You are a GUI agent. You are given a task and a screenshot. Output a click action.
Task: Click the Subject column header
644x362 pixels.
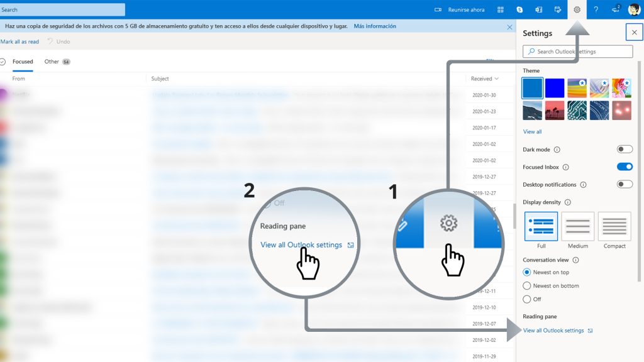point(160,79)
